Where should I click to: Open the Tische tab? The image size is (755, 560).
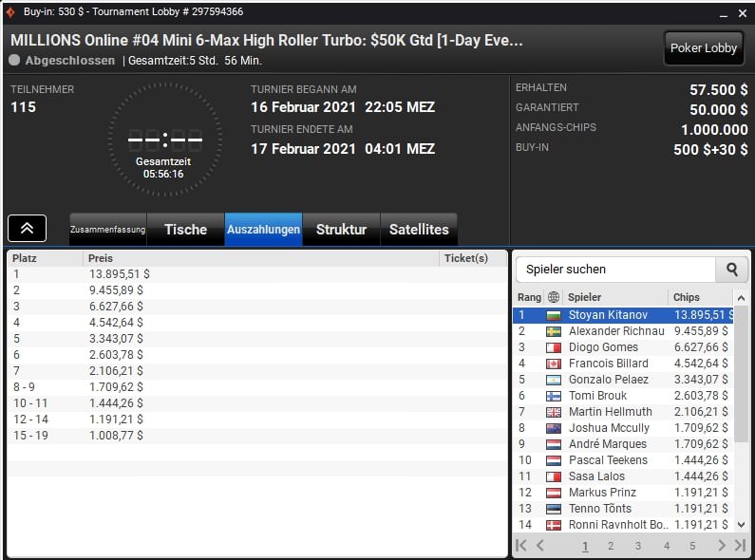[185, 230]
